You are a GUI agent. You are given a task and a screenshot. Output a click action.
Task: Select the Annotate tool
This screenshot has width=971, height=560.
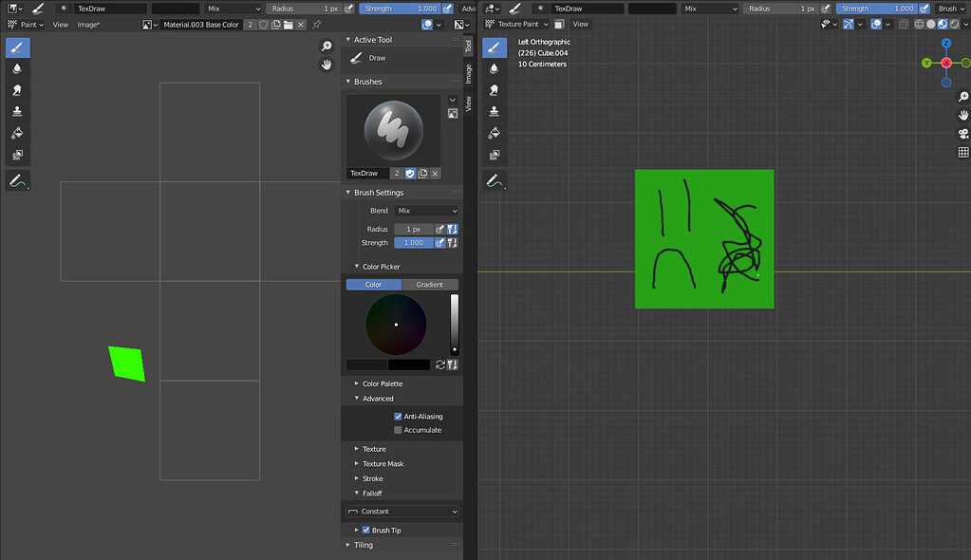17,179
